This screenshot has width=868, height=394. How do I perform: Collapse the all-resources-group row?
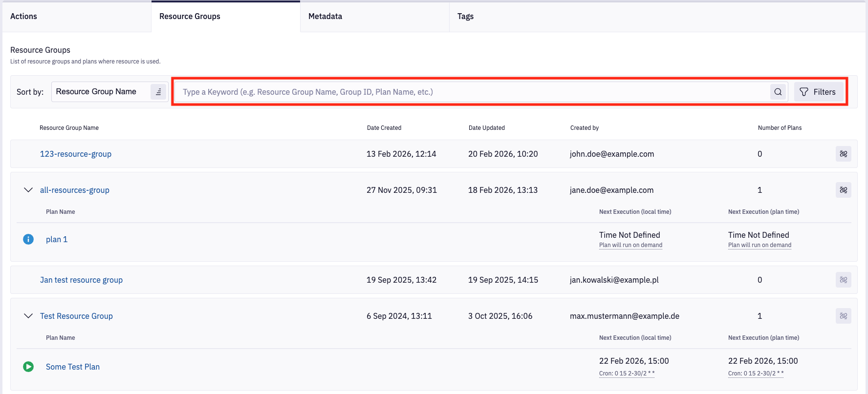28,190
